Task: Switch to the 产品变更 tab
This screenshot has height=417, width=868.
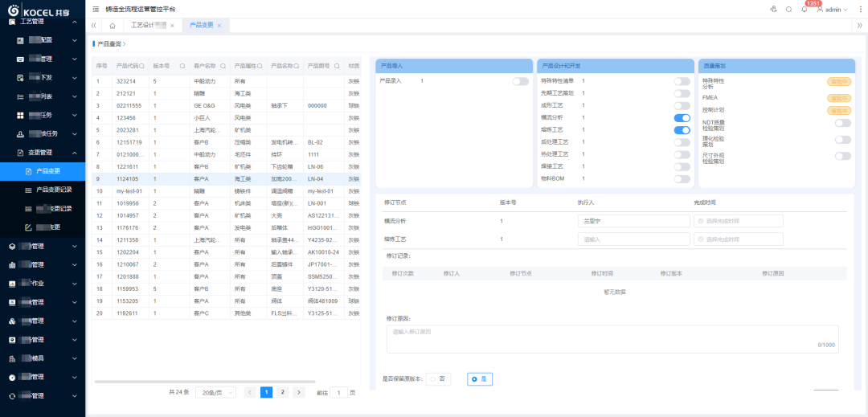Action: point(206,26)
